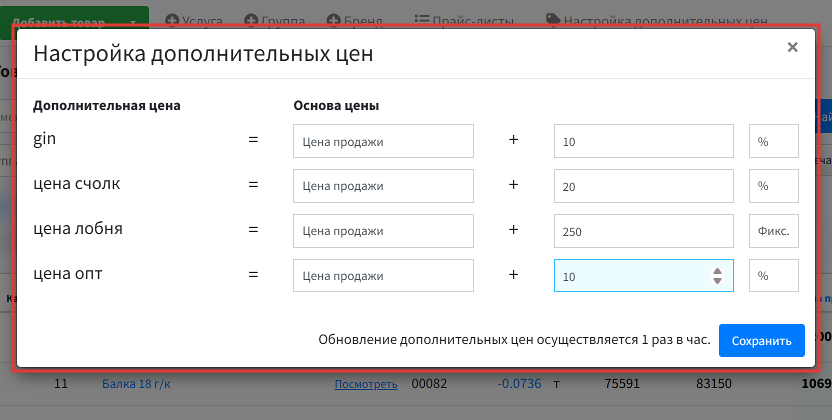Open the Посмотреть link for Балка 18 г/к

366,384
